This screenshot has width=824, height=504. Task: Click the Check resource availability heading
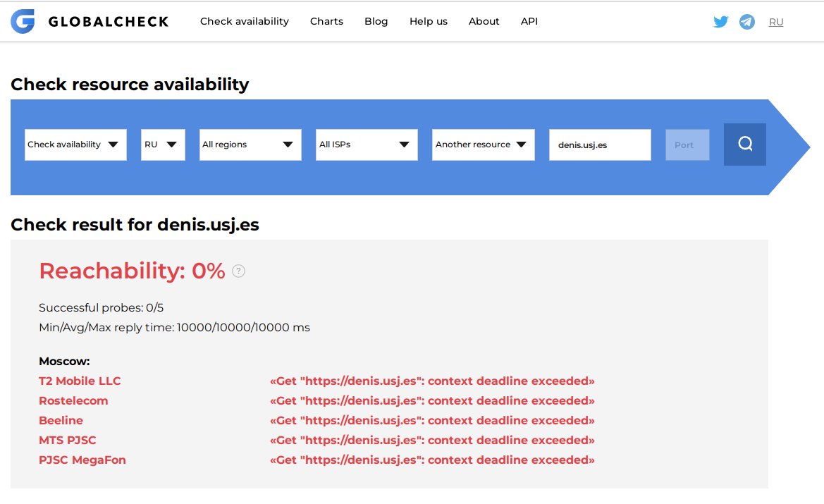point(130,85)
